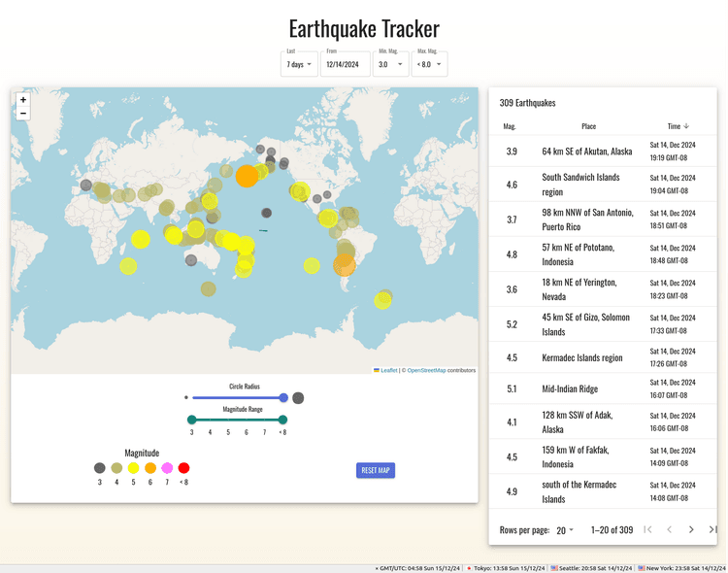
Task: Click the gray quake marker in western Australia
Action: point(191,260)
